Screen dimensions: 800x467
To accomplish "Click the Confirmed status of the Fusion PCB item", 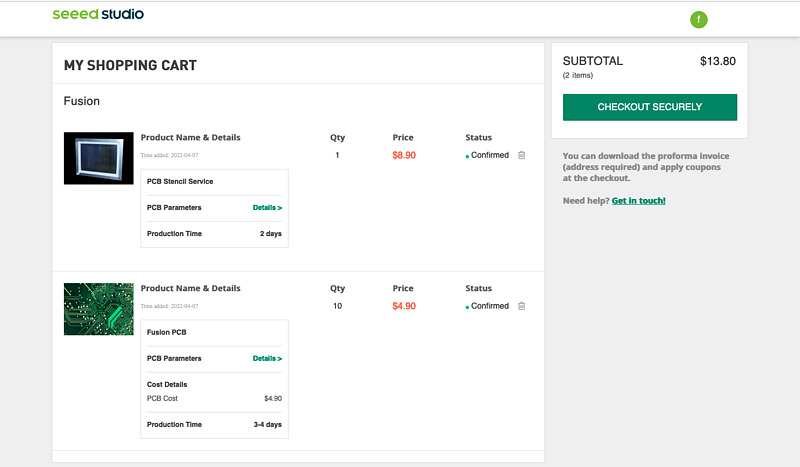I will pos(489,306).
